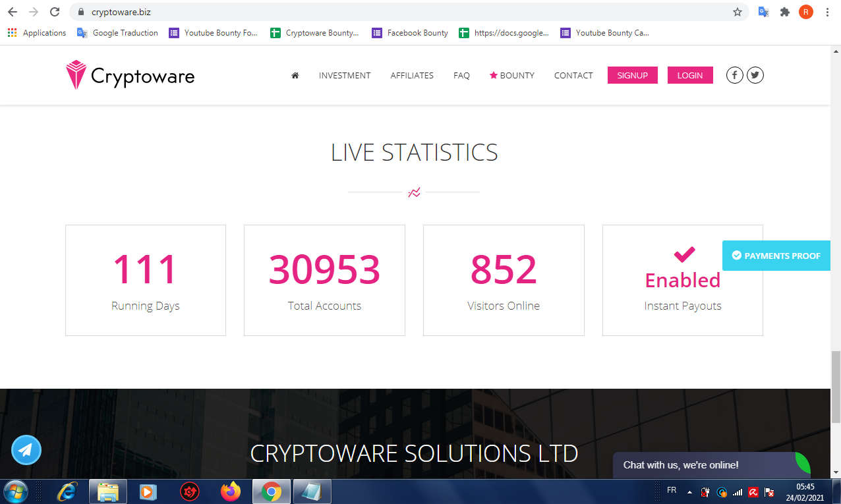Viewport: 841px width, 504px height.
Task: Open the Avira antivirus tray icon
Action: click(x=753, y=492)
